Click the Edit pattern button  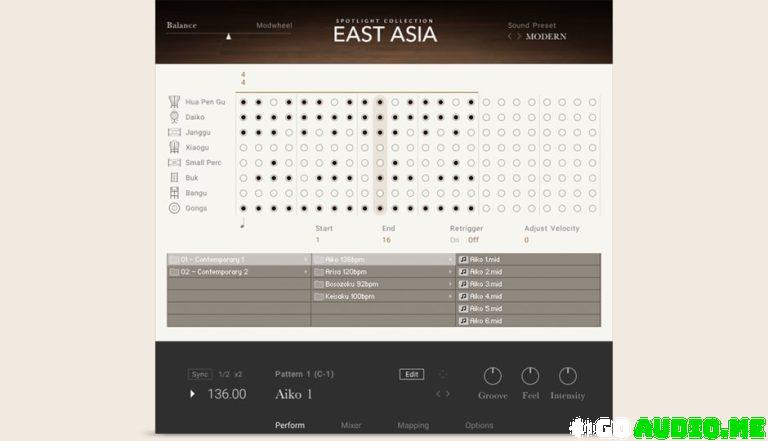click(x=411, y=374)
